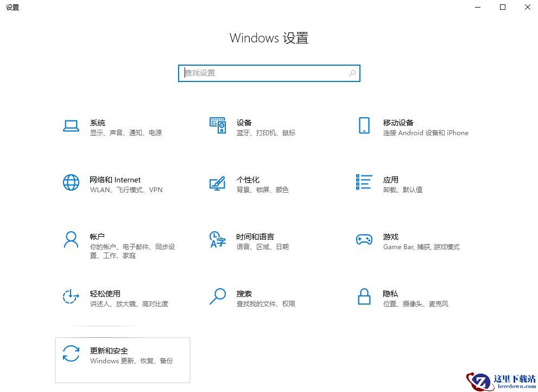Click the 搜索 title label
This screenshot has width=538, height=392.
[x=244, y=294]
